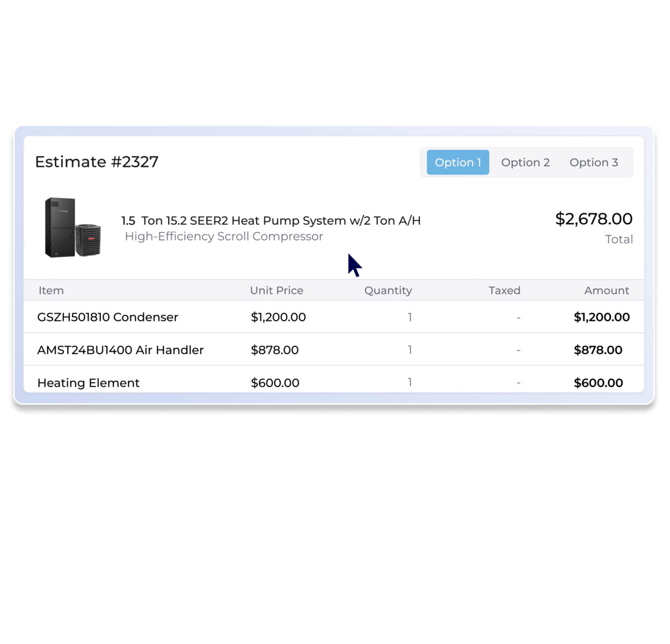Click the Air Handler quantity value
Screen dimensions: 670x644
click(x=410, y=350)
